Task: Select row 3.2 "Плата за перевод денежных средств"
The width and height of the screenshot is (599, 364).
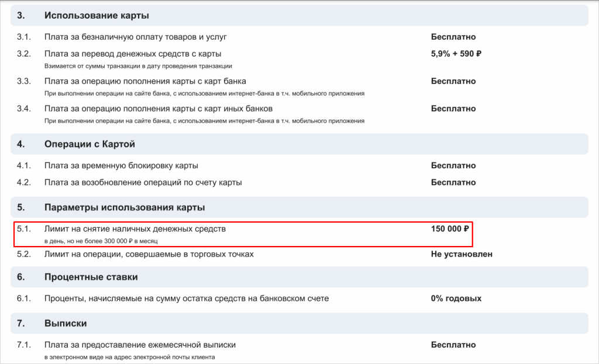Action: coord(299,59)
